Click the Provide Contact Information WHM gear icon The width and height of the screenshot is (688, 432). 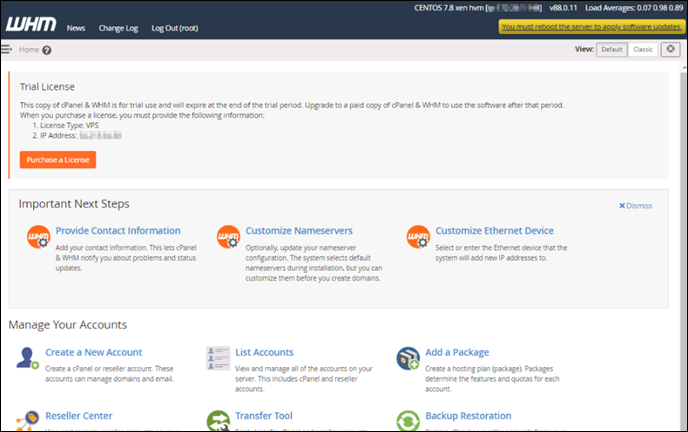[38, 237]
